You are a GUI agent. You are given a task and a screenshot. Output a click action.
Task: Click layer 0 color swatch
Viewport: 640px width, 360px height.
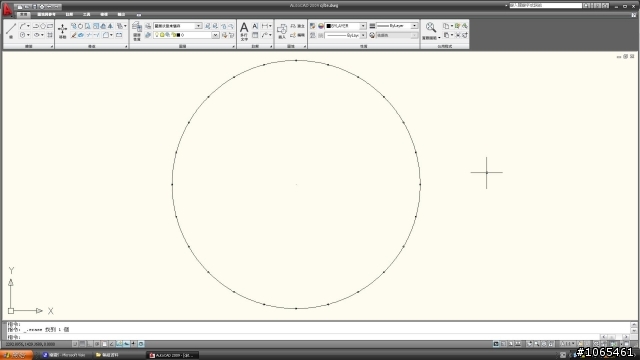click(178, 35)
